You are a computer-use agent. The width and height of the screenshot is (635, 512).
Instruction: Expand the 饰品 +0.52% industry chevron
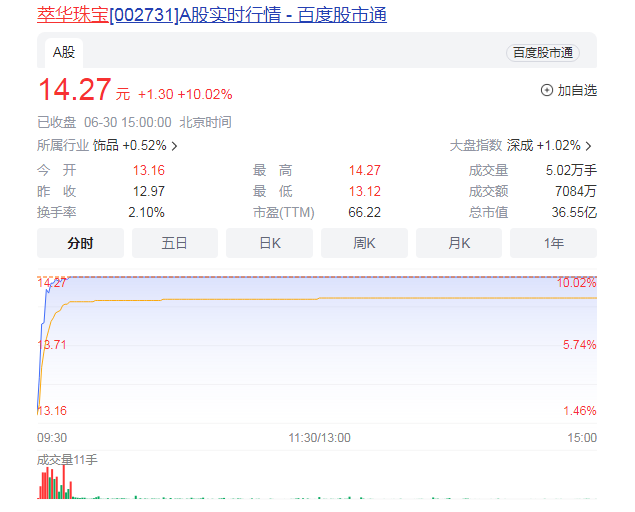173,145
